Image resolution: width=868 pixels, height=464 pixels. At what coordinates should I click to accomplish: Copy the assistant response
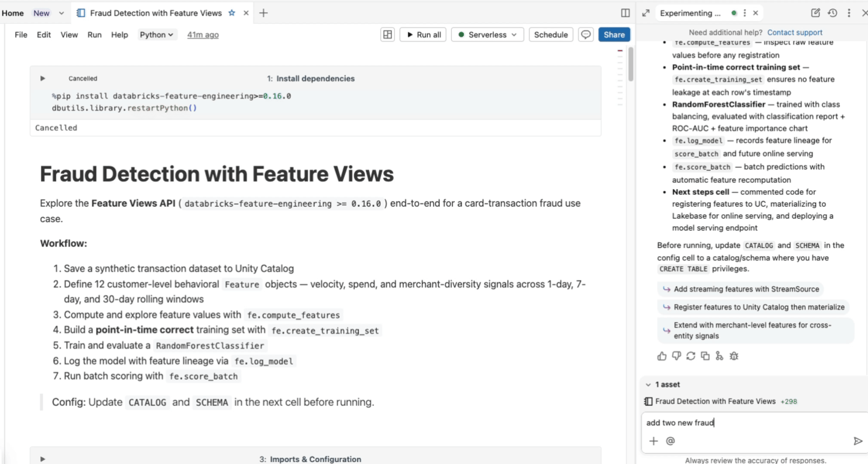[705, 356]
